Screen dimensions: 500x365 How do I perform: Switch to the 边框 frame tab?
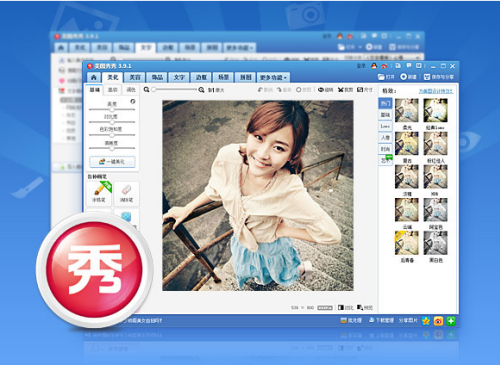tap(201, 78)
